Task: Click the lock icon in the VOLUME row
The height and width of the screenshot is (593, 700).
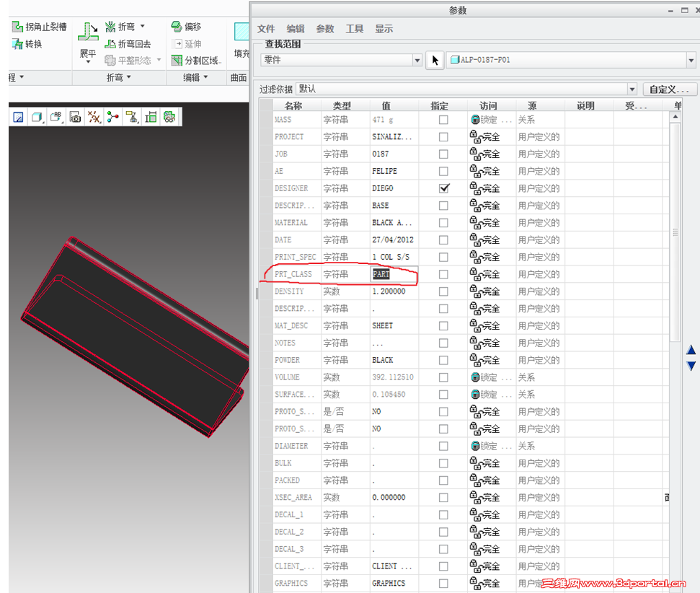Action: click(476, 377)
